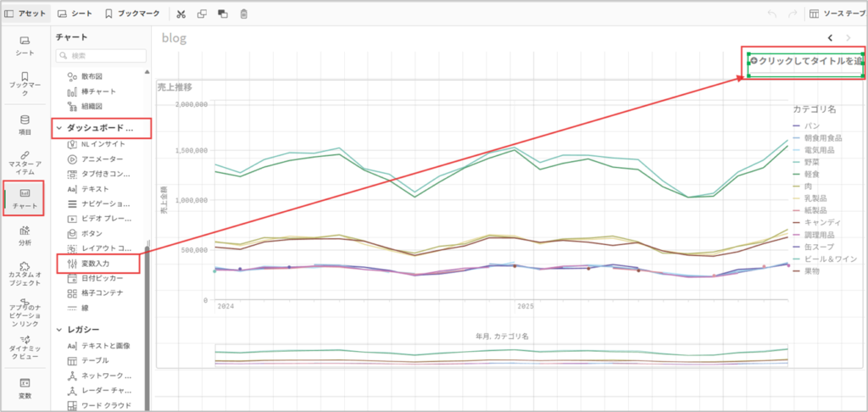The width and height of the screenshot is (868, 412).
Task: Go to previous sheet with left chevron
Action: 830,37
